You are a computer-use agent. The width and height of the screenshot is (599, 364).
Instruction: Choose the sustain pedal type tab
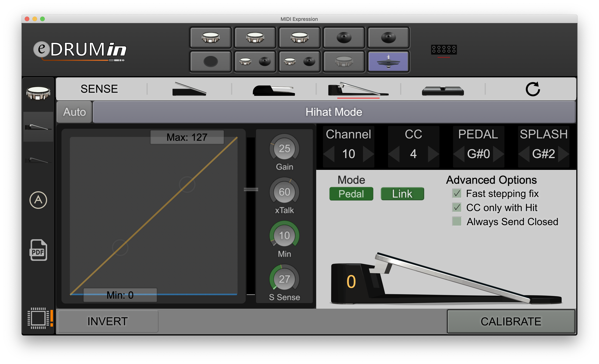(x=274, y=90)
